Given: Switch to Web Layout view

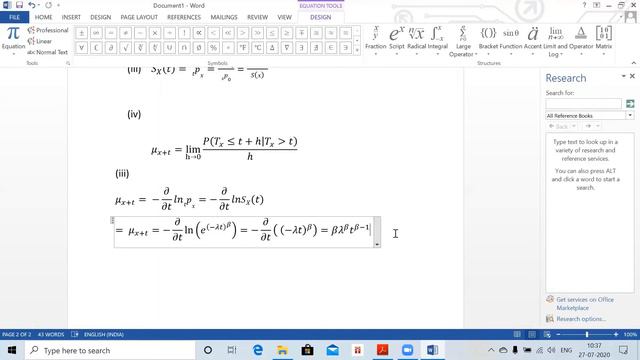Looking at the screenshot, I should (x=547, y=334).
